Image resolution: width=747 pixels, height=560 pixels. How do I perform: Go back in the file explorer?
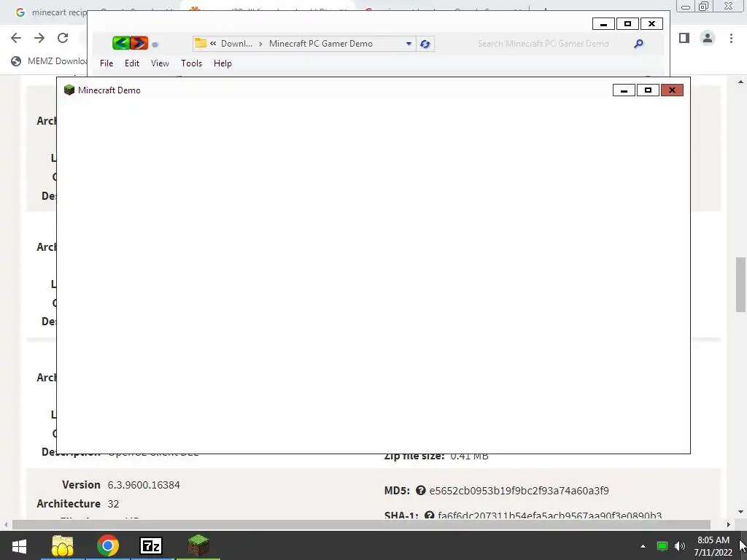(x=121, y=43)
